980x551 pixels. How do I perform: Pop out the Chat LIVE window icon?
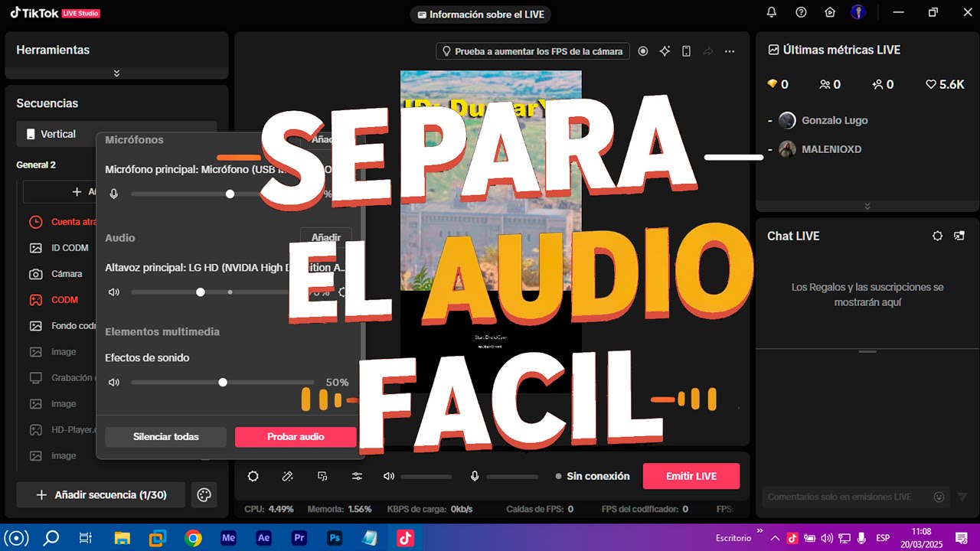tap(959, 236)
